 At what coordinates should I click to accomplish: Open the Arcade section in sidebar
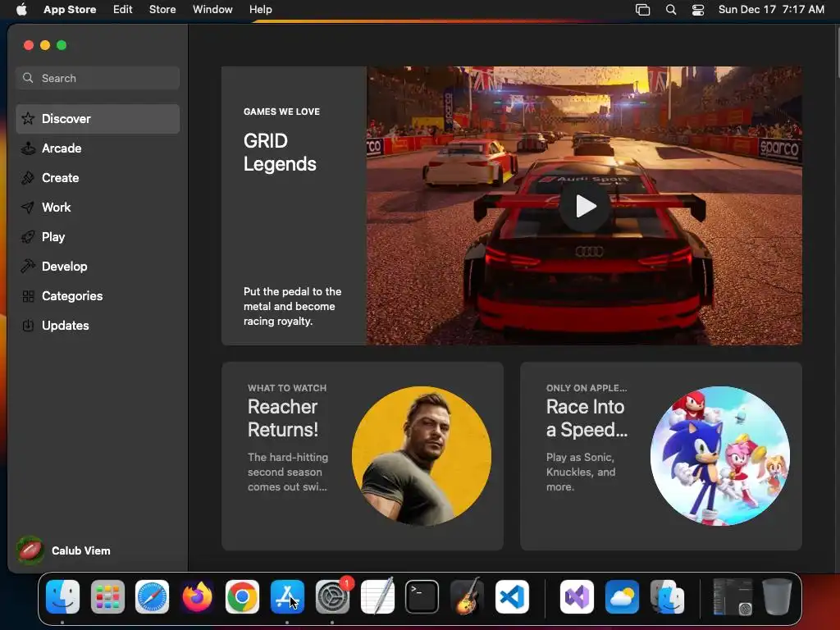(x=98, y=148)
